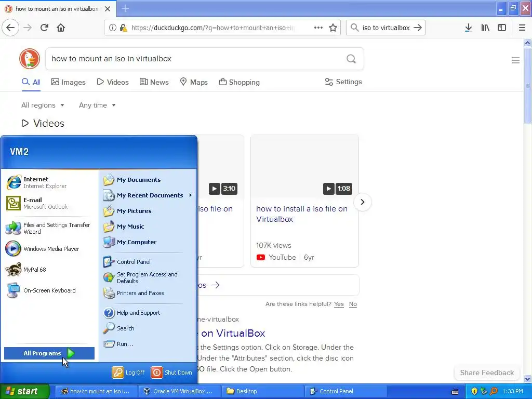Answer Yes to links helpful question
This screenshot has width=532, height=399.
339,304
